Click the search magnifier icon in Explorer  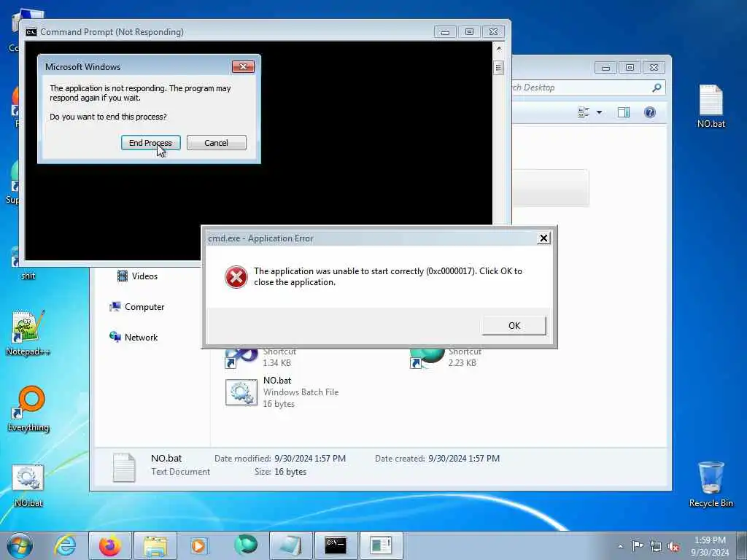tap(657, 87)
